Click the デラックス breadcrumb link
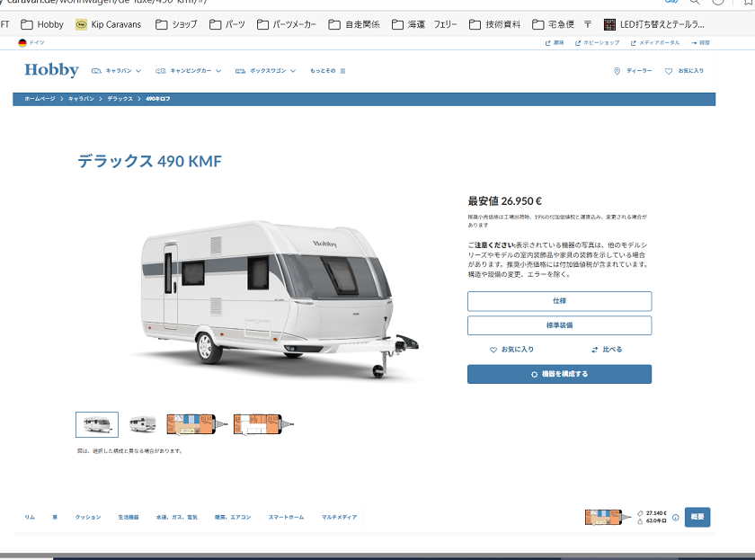Viewport: 755px width, 560px height. click(x=120, y=99)
